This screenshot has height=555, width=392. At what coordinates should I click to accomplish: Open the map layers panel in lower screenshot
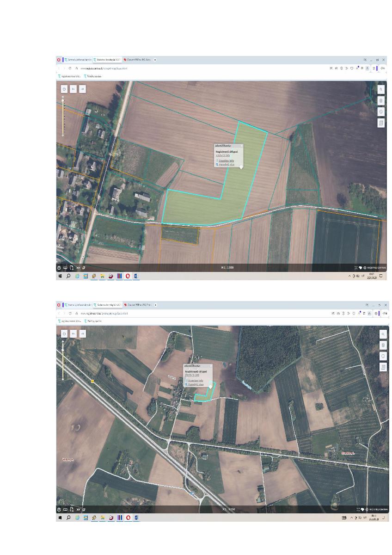coord(383,345)
